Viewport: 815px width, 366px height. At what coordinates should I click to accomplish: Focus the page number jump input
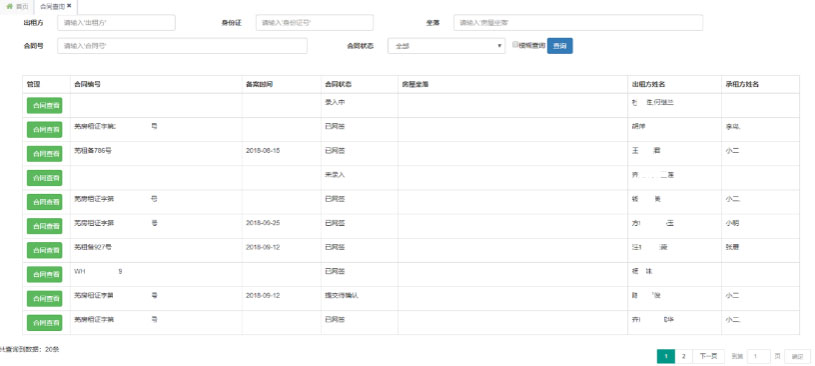758,356
